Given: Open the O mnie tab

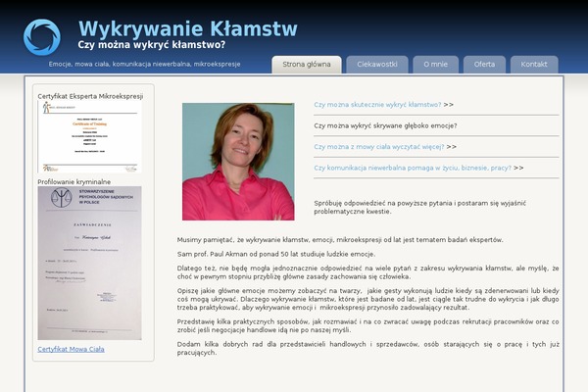Looking at the screenshot, I should pyautogui.click(x=434, y=64).
